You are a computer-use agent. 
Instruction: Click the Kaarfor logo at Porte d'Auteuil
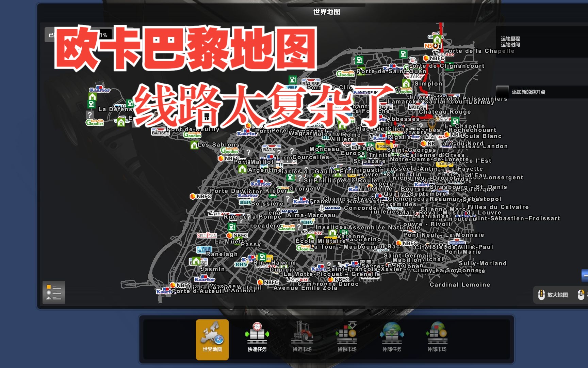(x=164, y=291)
